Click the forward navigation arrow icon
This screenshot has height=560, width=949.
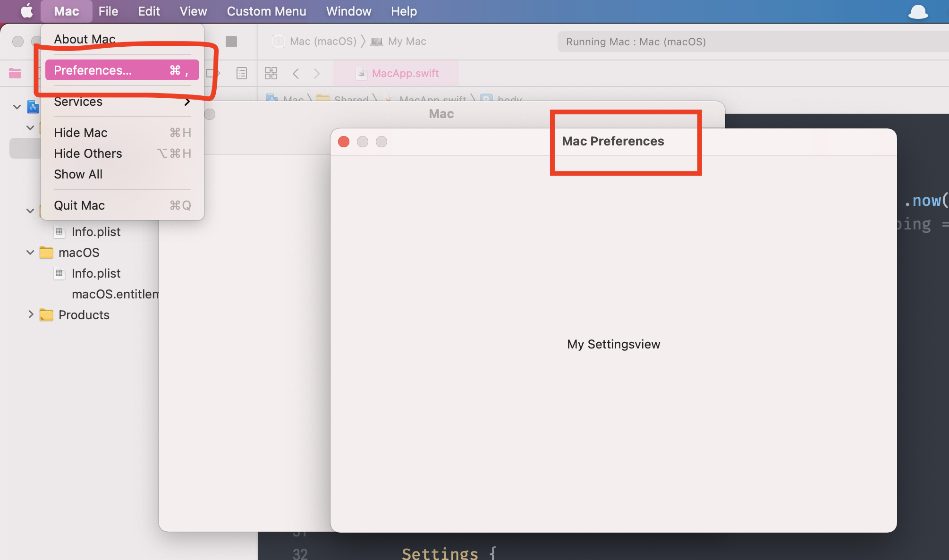(x=316, y=73)
